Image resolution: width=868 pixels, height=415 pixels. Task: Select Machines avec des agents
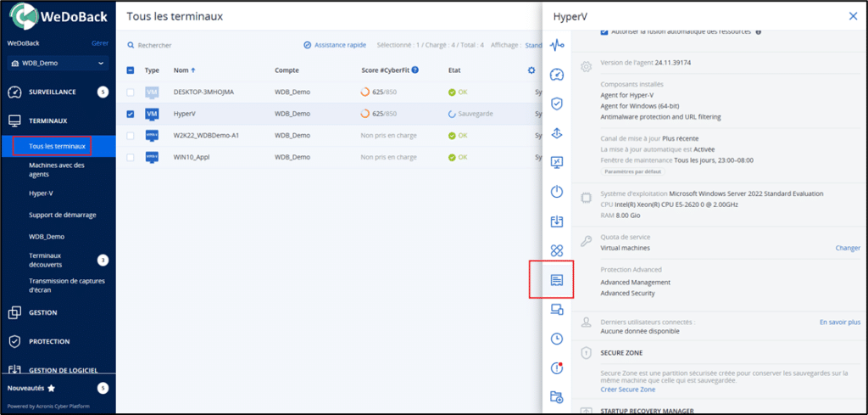point(58,170)
